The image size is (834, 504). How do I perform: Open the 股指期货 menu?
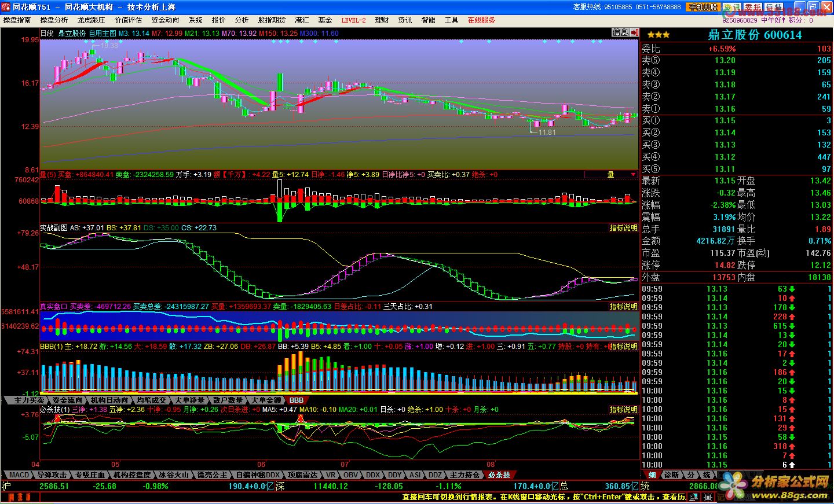(x=272, y=20)
